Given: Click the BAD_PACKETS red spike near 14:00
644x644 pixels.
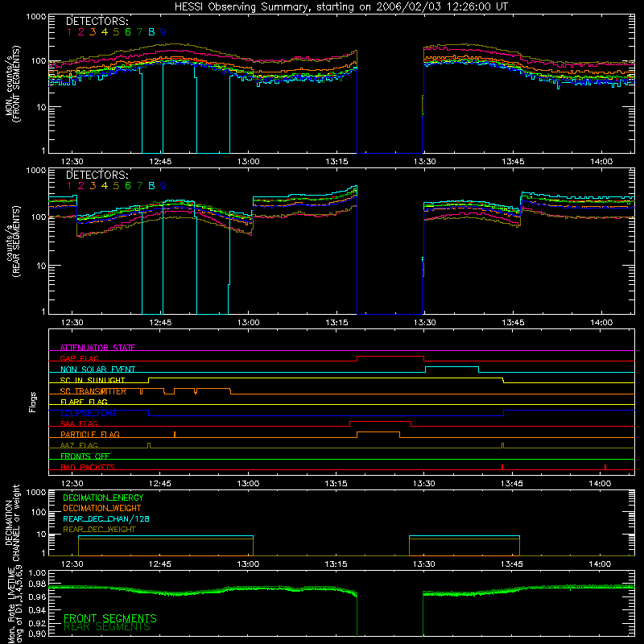Looking at the screenshot, I should pos(605,467).
